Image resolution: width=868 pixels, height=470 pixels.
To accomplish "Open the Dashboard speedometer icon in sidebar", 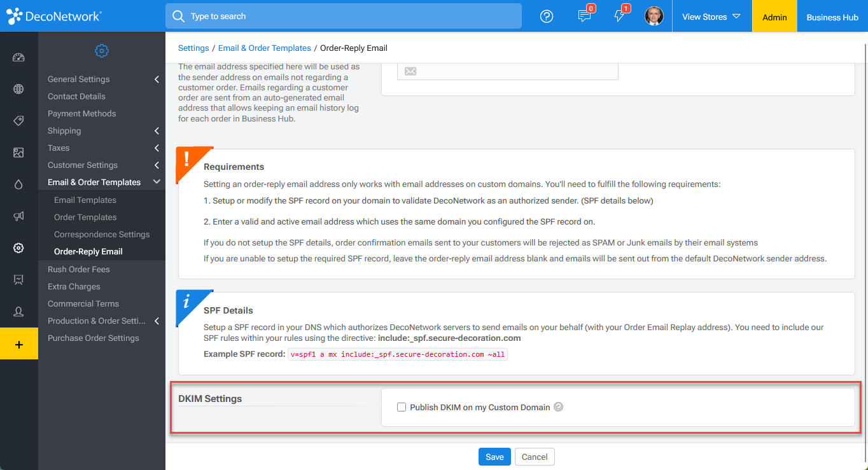I will 19,57.
